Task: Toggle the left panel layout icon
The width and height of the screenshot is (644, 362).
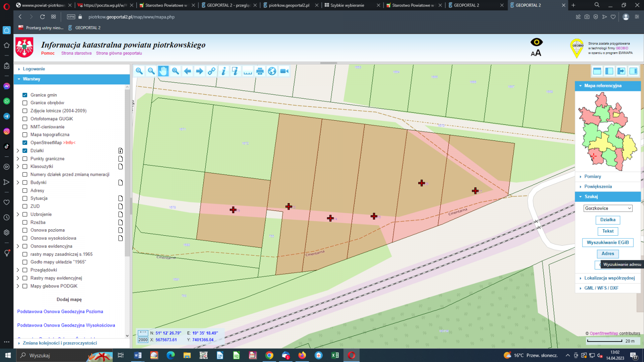Action: tap(609, 71)
